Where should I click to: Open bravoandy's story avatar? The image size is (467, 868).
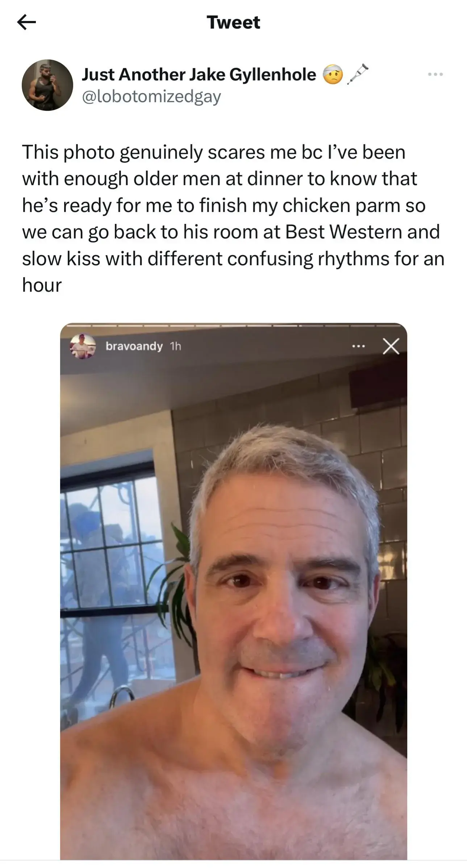83,346
